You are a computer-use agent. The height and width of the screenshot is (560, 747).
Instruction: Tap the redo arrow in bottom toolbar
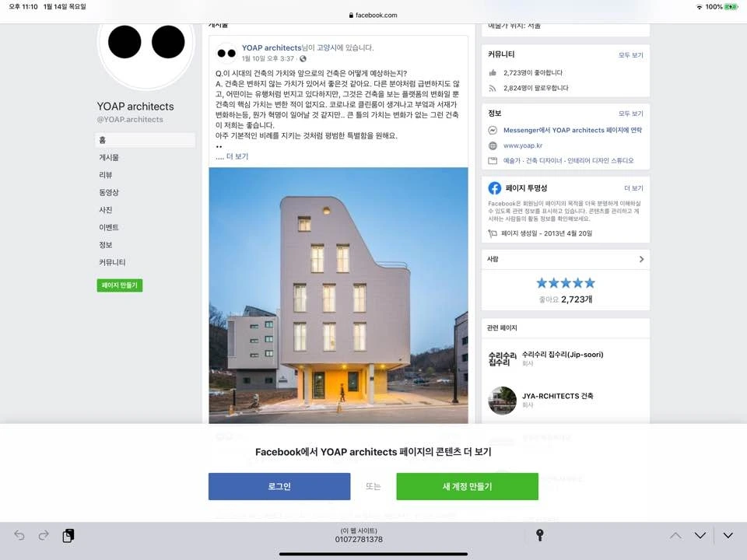[x=44, y=535]
